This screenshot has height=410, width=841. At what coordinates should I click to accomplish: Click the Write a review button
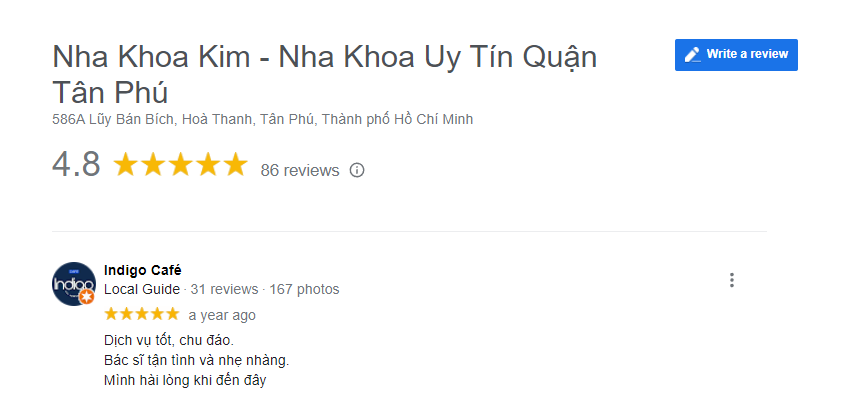[736, 54]
